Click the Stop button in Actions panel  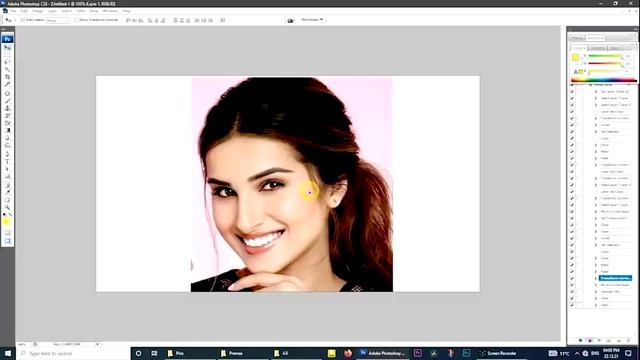point(580,340)
